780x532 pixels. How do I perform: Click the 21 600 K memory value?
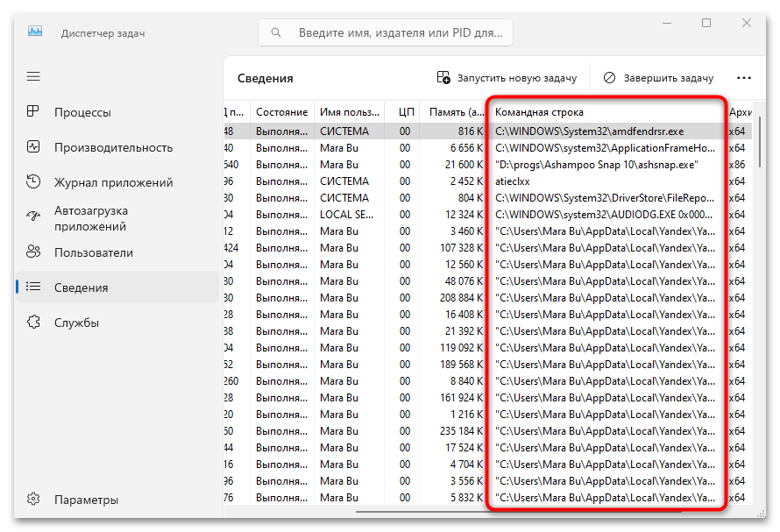click(x=464, y=165)
